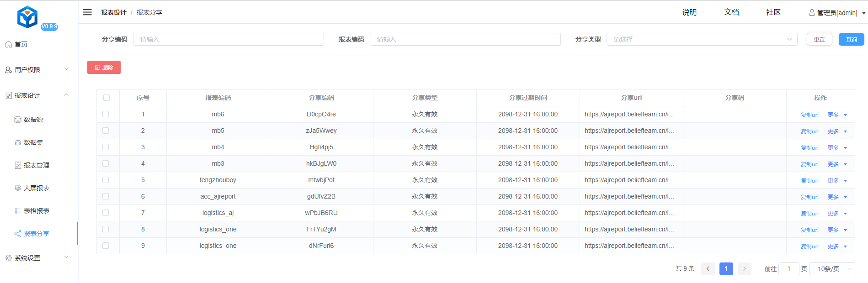Open the 社区 community menu item
Screen dimensions: 868x283
point(773,12)
